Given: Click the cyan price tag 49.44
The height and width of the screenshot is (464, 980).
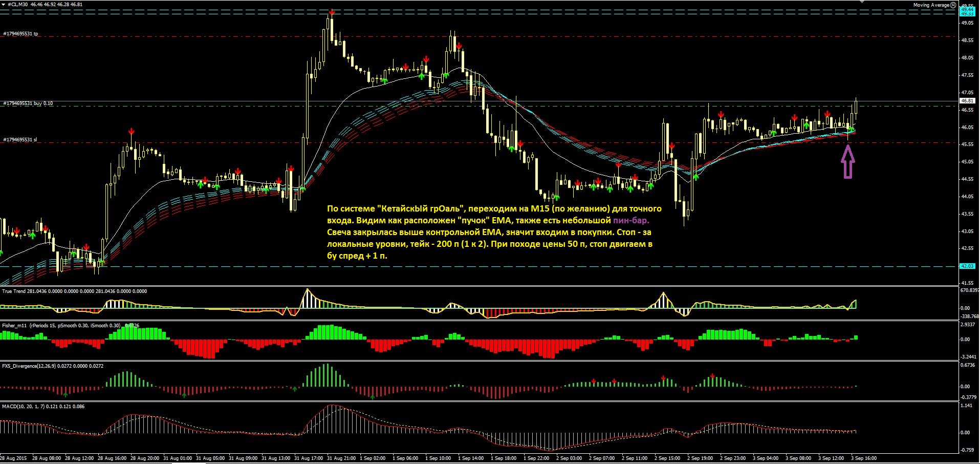Looking at the screenshot, I should pyautogui.click(x=967, y=9).
